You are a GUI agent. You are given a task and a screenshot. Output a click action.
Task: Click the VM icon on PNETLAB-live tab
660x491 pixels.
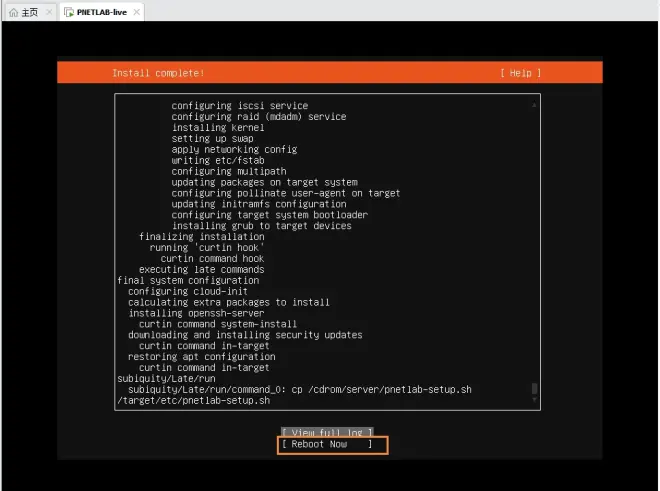tap(69, 12)
